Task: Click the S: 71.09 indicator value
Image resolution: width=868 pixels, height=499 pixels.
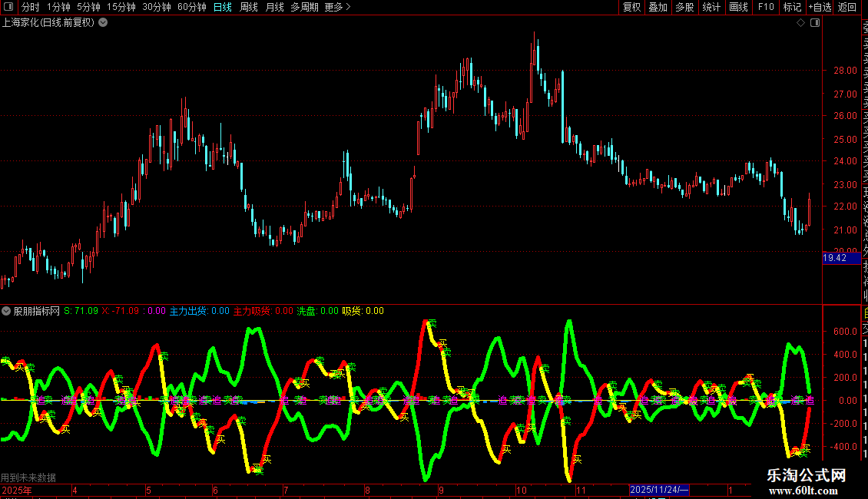Action: pyautogui.click(x=81, y=311)
